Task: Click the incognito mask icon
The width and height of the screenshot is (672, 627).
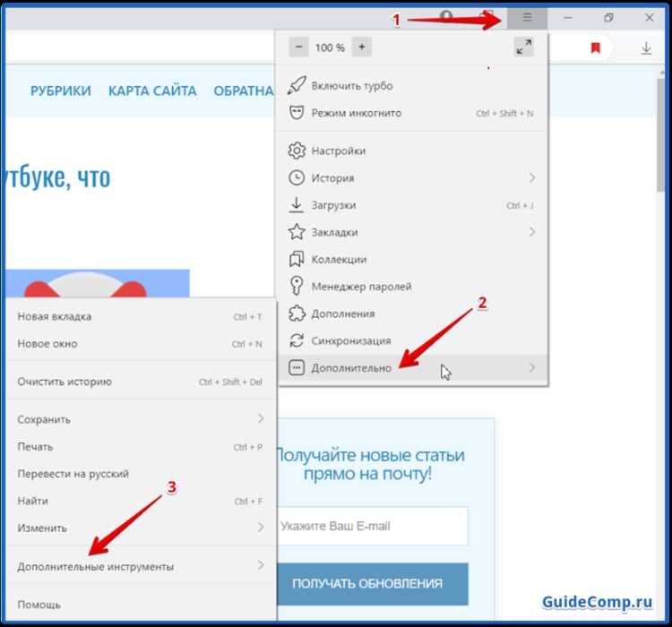Action: pos(297,113)
